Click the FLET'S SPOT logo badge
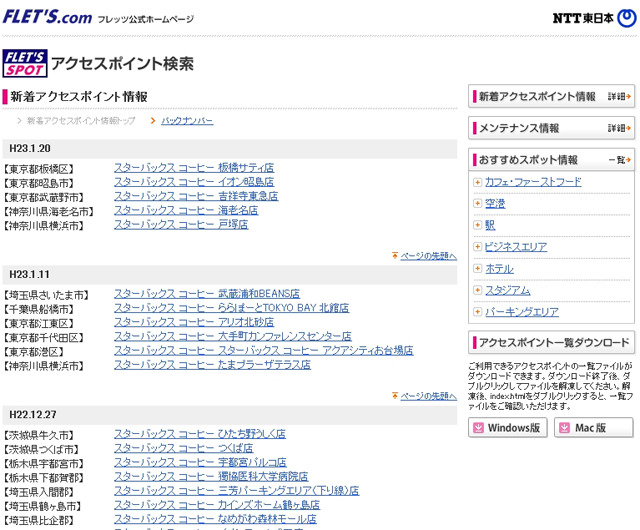The image size is (640, 530). (x=25, y=63)
